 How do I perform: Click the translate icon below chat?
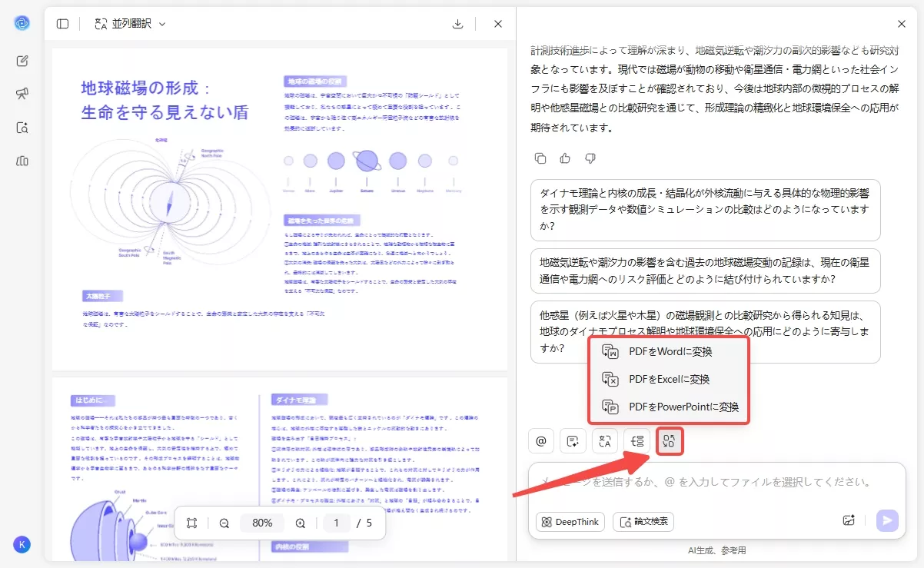pyautogui.click(x=605, y=441)
